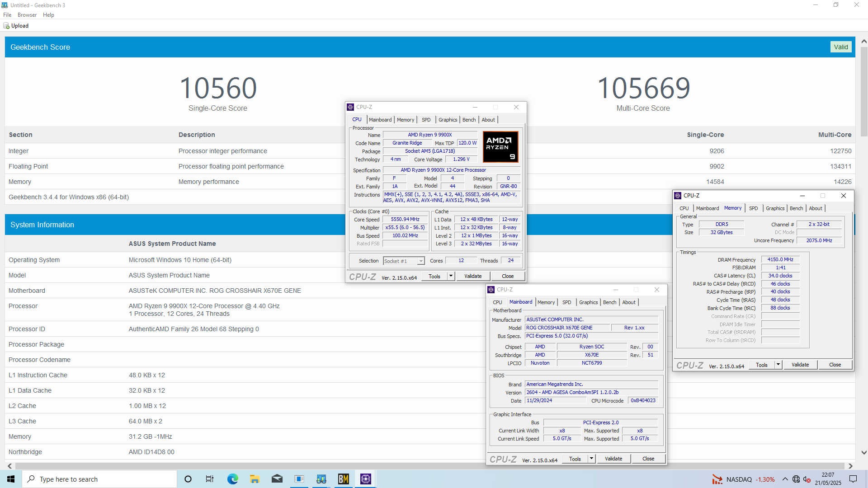This screenshot has height=488, width=868.
Task: Switch to CPU tab in Memory window
Action: [x=684, y=208]
